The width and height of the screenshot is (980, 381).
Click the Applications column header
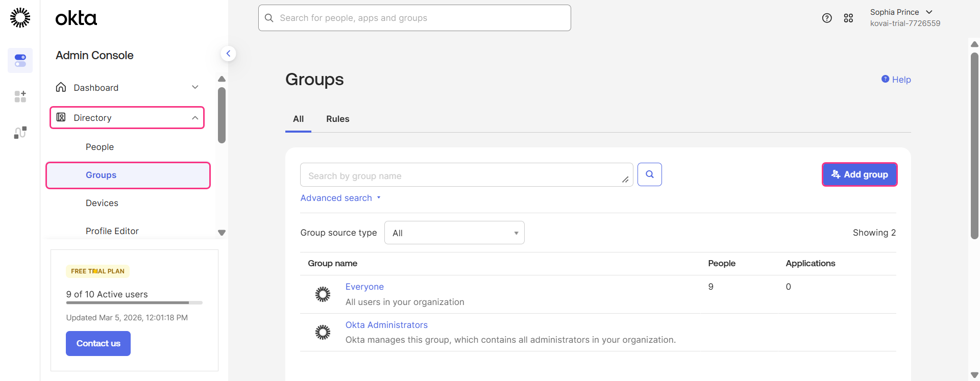tap(811, 263)
